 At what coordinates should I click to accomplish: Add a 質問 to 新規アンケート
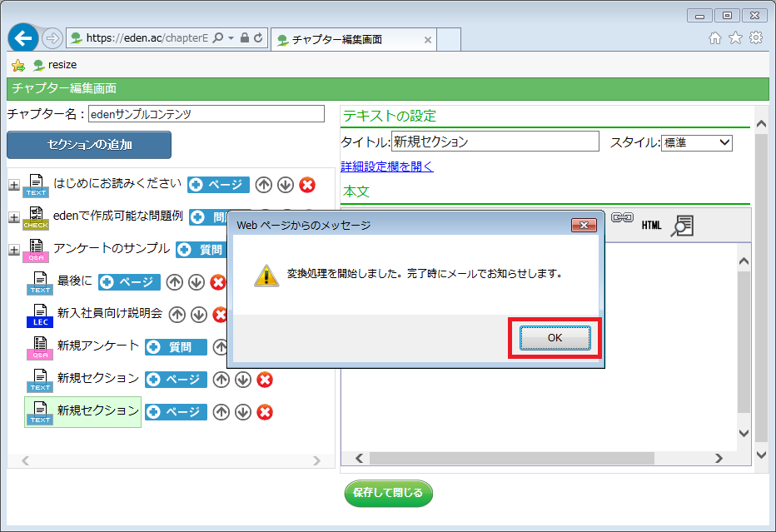176,347
